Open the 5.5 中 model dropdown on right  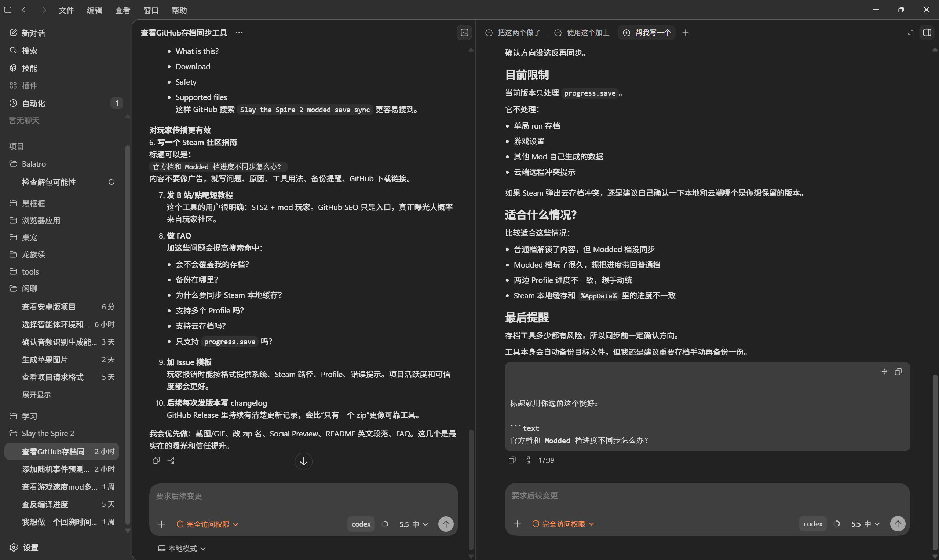tap(865, 524)
